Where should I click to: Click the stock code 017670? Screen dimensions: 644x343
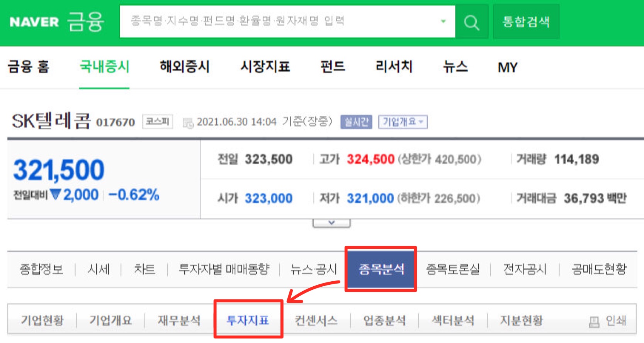(116, 122)
